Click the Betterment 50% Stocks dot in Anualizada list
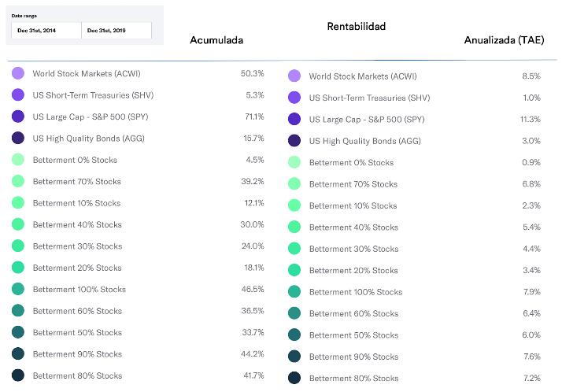 tap(294, 335)
